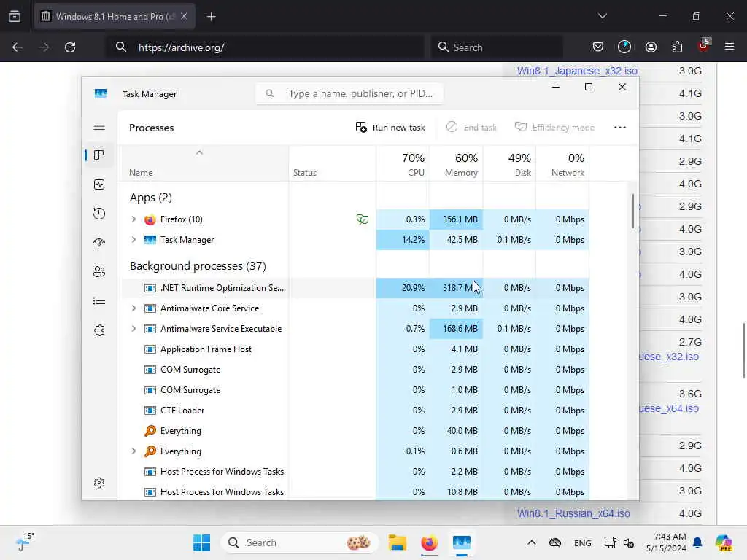Screen dimensions: 747x560
Task: Go back in Firefox browser
Action: (18, 47)
